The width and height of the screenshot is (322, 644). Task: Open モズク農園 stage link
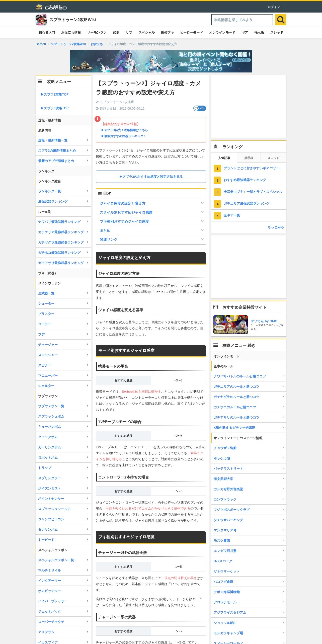click(x=222, y=541)
